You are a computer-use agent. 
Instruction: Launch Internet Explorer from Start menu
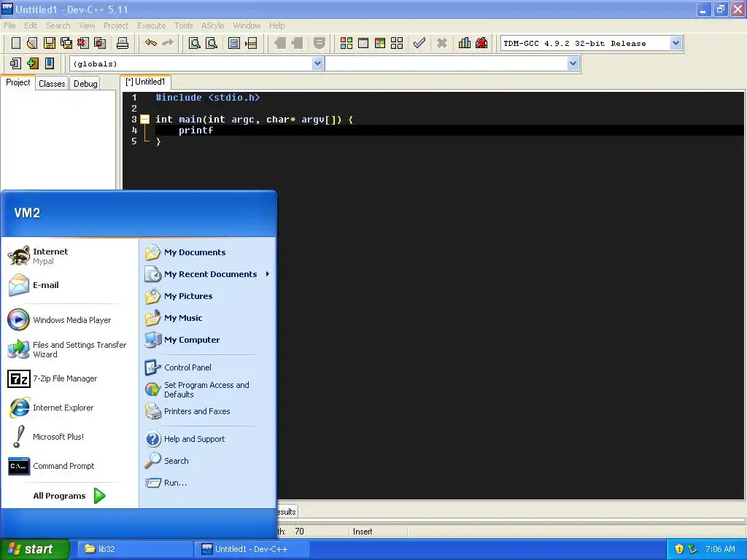coord(69,408)
